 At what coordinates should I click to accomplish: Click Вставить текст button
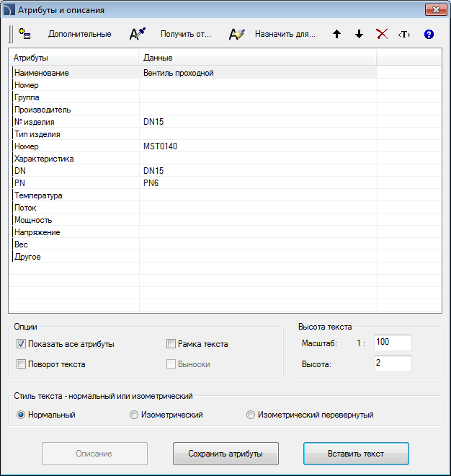point(356,454)
